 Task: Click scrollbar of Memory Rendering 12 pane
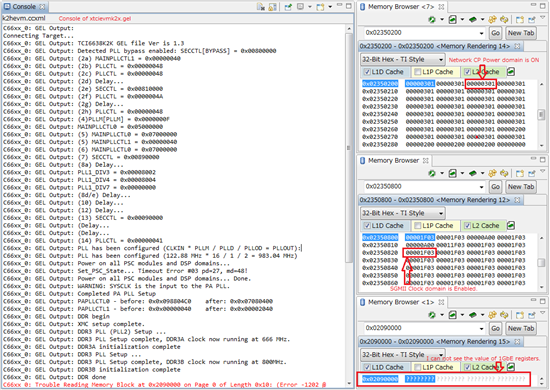(x=542, y=262)
